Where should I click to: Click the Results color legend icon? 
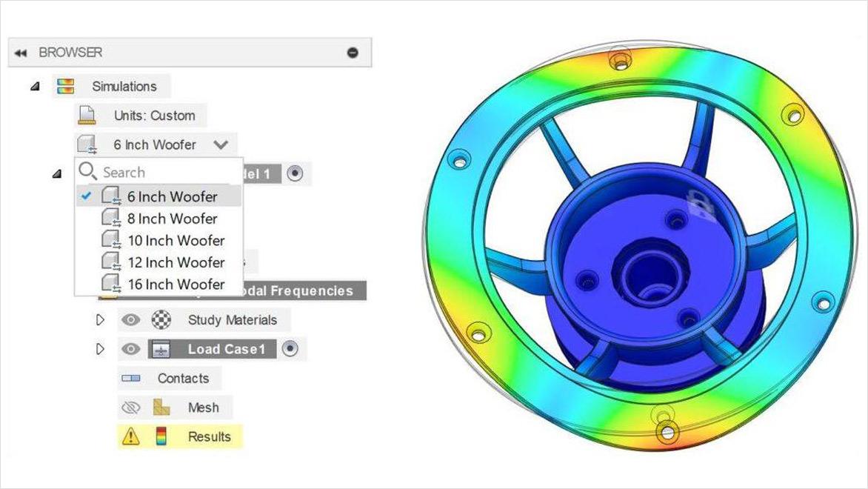161,437
